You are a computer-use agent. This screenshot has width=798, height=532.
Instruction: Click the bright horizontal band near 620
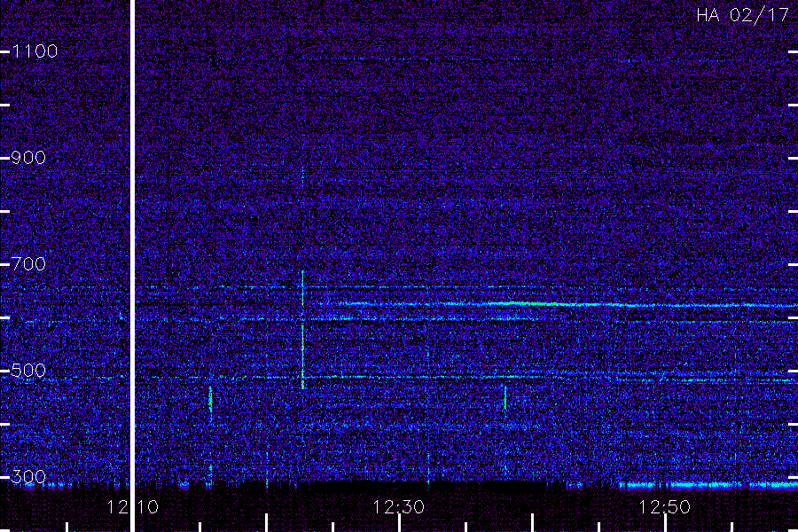click(559, 304)
